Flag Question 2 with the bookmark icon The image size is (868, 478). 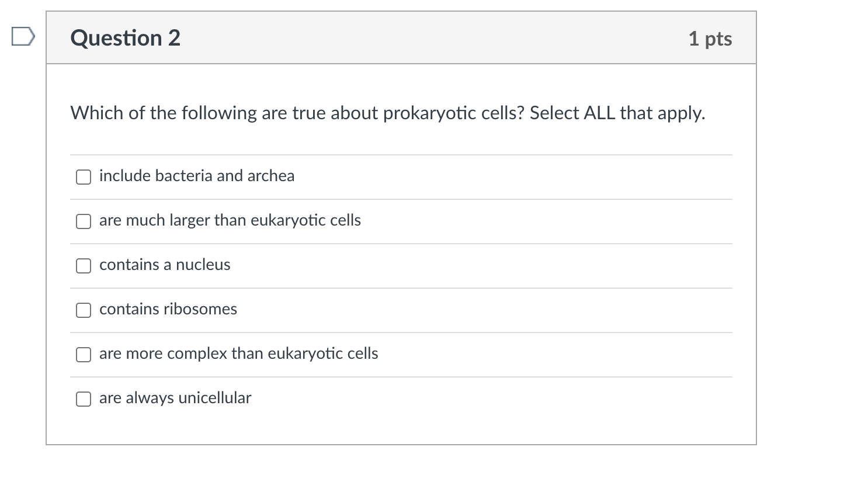coord(22,38)
